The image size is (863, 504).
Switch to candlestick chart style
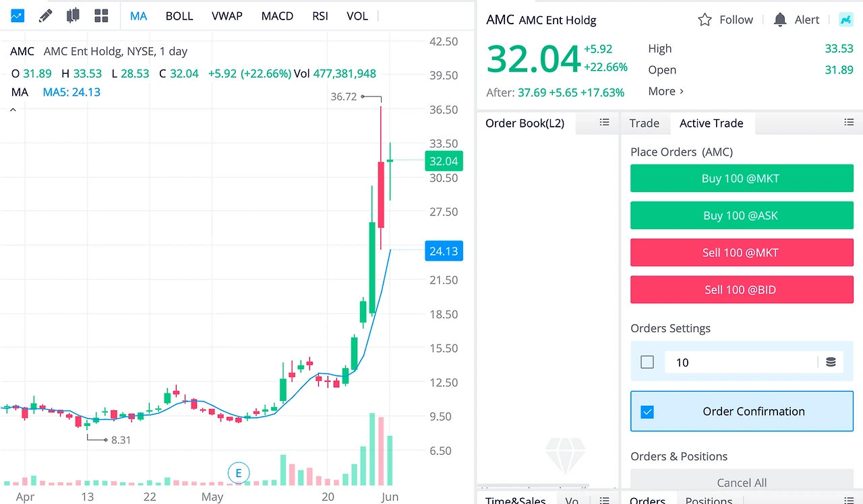click(73, 15)
